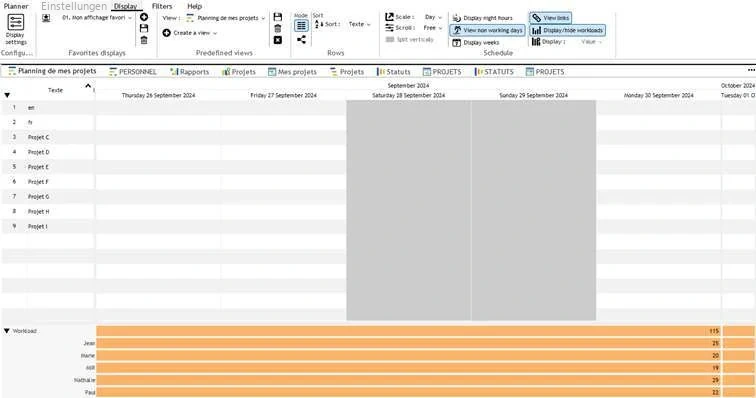Click the 'Thursday 26 September 2024' date header

158,96
